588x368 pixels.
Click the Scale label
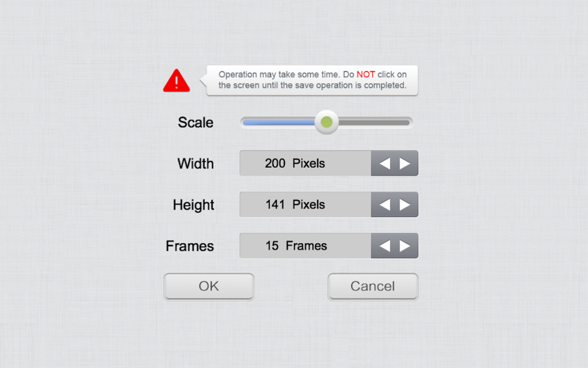[195, 122]
